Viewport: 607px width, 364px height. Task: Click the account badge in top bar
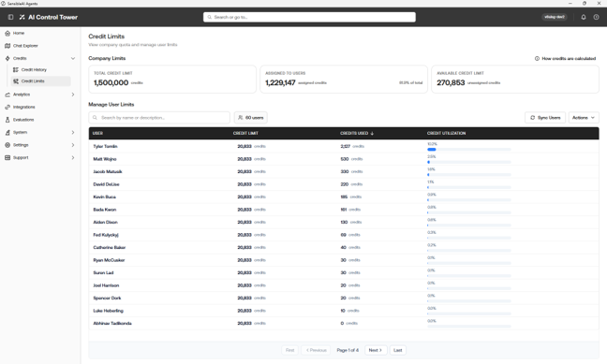(555, 17)
